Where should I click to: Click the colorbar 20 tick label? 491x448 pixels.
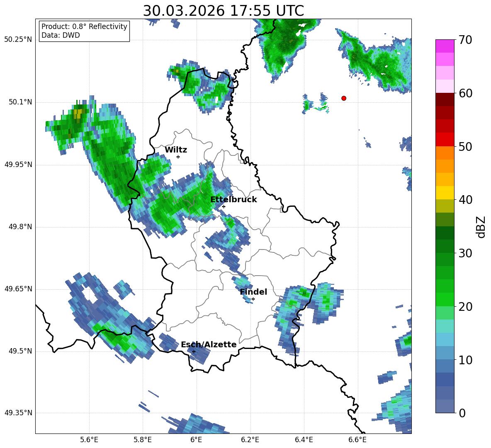[x=465, y=307]
